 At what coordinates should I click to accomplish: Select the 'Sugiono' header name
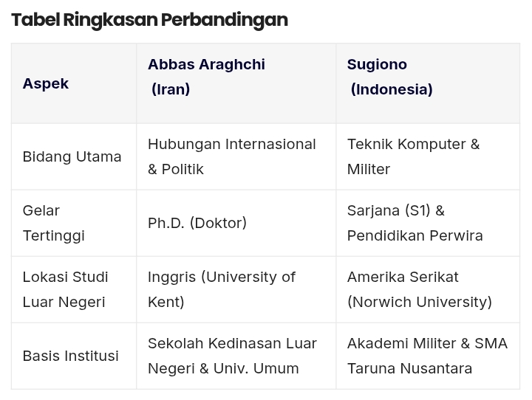coord(377,64)
